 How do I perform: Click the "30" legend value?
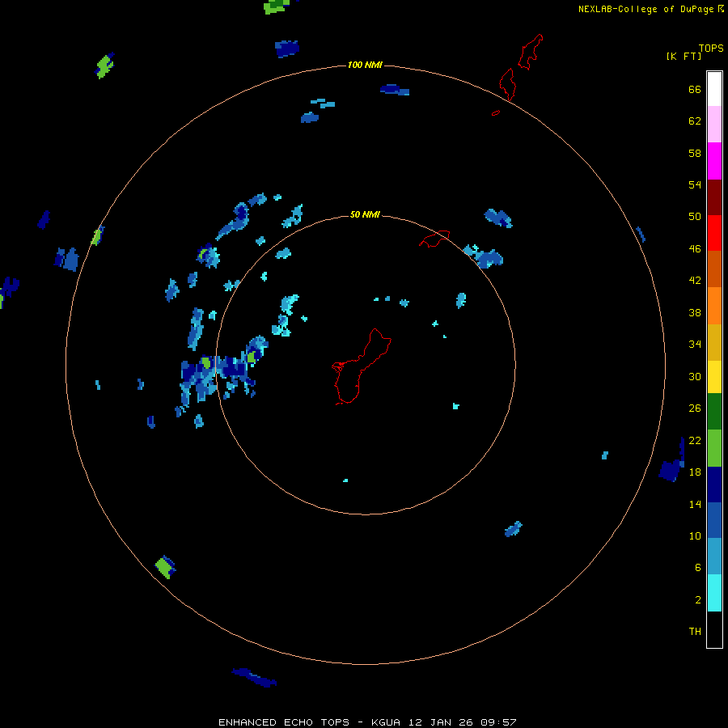coord(695,376)
